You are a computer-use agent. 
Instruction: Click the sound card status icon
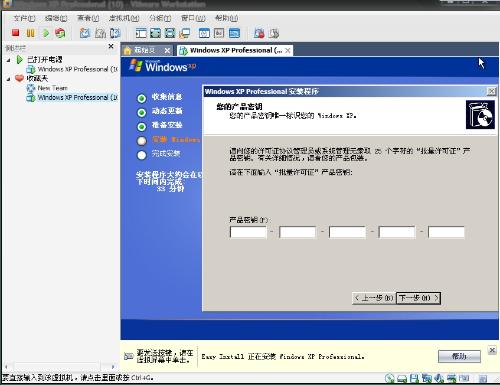point(439,378)
